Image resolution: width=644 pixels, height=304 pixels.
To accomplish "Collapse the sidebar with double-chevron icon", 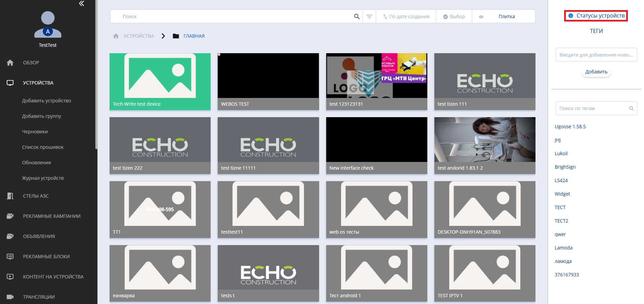I will pyautogui.click(x=82, y=4).
